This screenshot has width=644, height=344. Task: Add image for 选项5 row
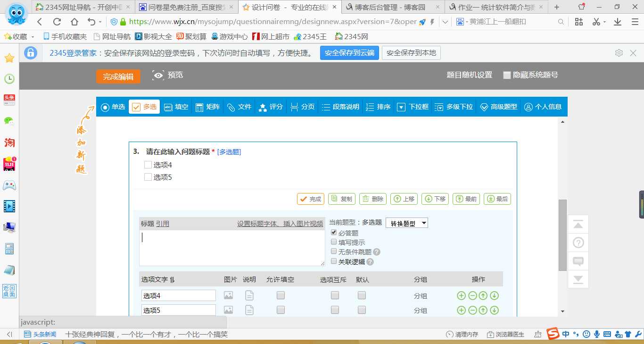click(x=228, y=310)
